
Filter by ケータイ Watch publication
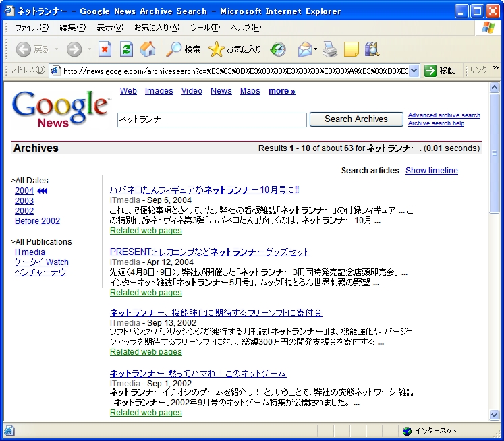pyautogui.click(x=41, y=262)
